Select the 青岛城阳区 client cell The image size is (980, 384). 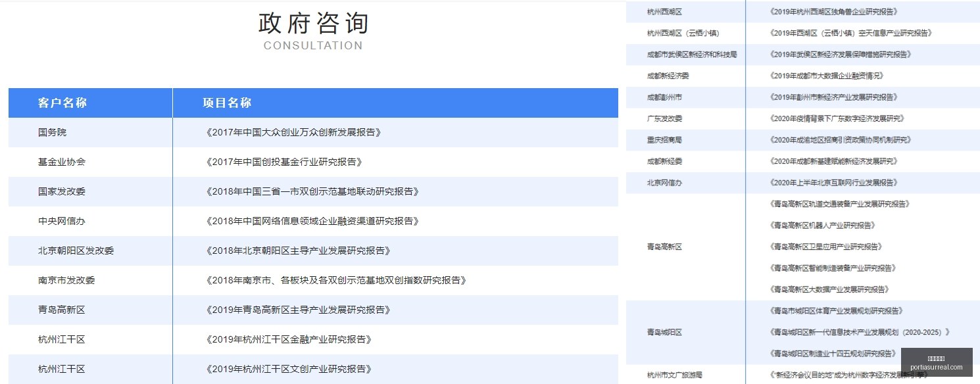click(664, 332)
